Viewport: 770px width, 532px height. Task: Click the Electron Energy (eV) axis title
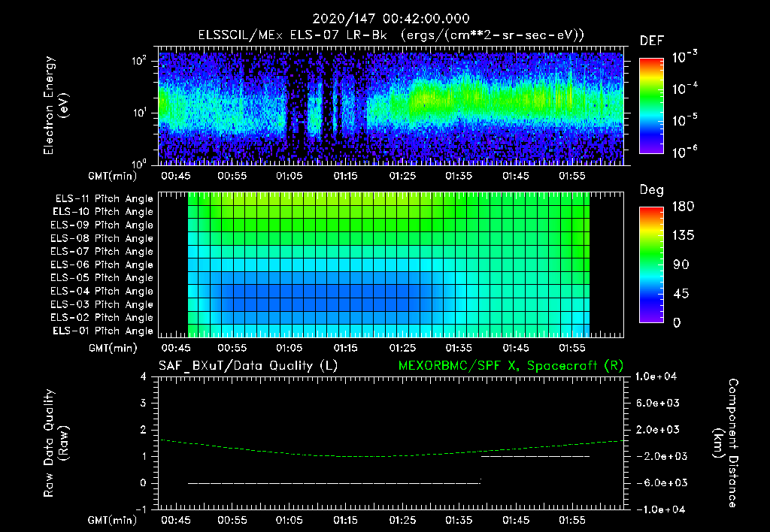pyautogui.click(x=55, y=105)
